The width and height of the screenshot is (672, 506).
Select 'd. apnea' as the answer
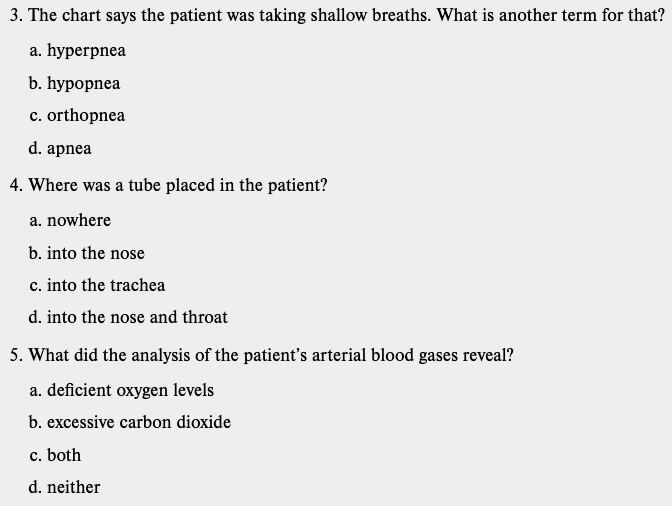61,148
